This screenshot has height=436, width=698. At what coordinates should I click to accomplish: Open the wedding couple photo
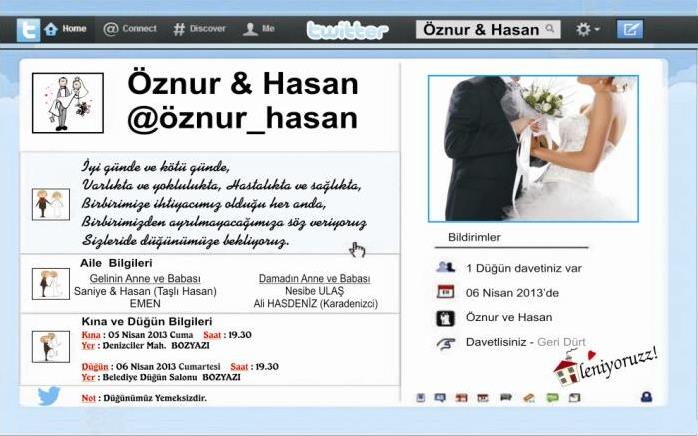pyautogui.click(x=533, y=148)
